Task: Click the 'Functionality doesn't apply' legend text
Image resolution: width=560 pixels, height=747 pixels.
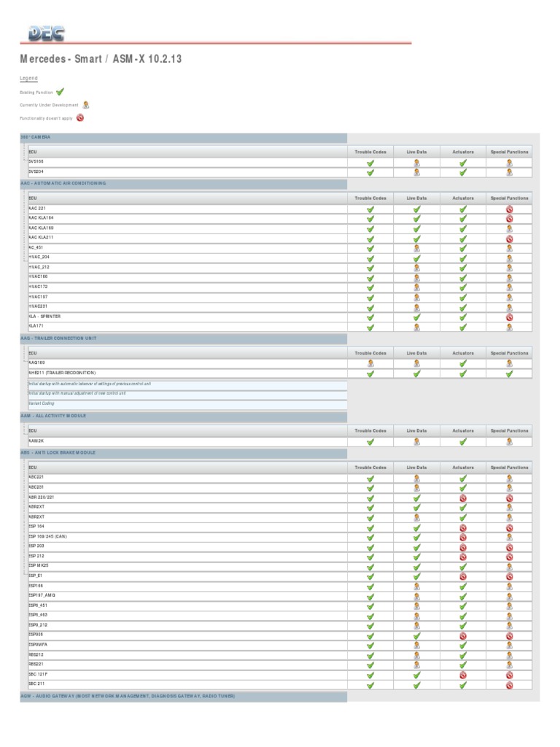Action: [46, 119]
